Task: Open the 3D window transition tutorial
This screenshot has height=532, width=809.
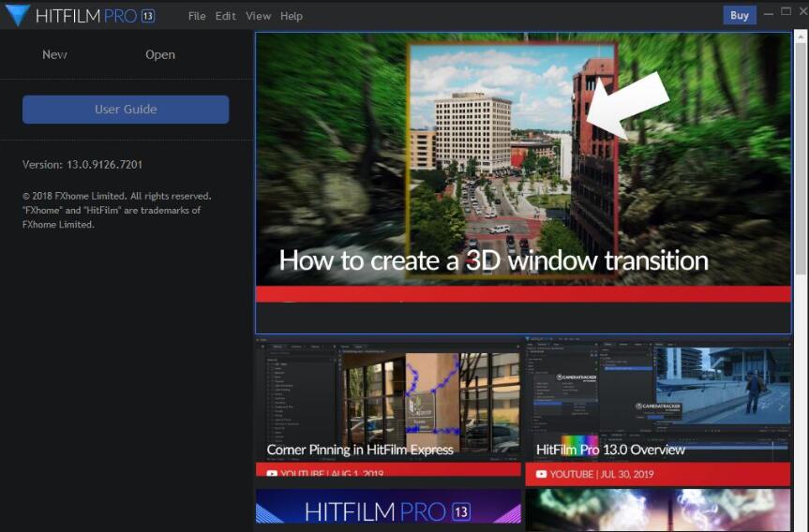Action: coord(523,183)
